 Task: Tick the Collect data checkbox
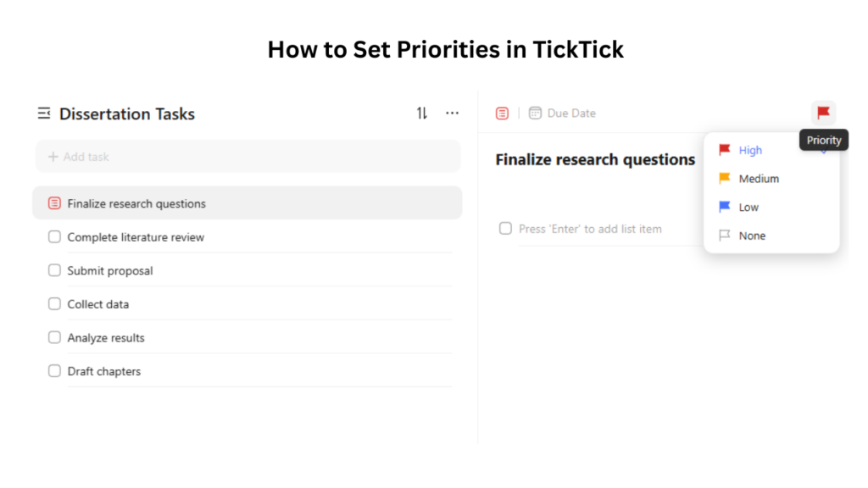[x=54, y=303]
